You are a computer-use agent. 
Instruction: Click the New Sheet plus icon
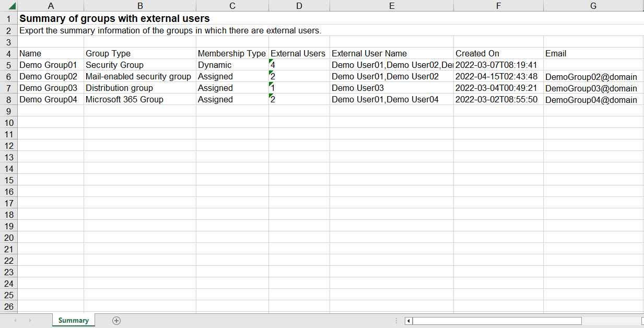115,320
